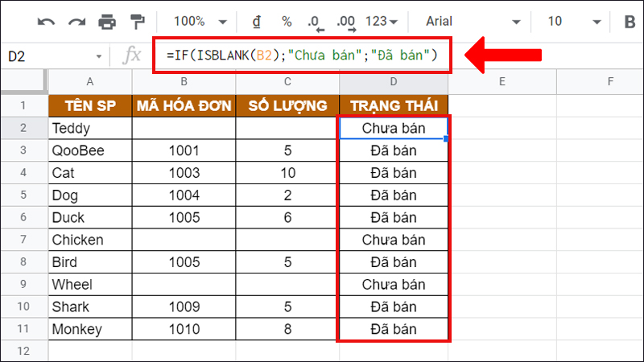Click the Undo arrow icon
This screenshot has width=644, height=362.
point(47,22)
